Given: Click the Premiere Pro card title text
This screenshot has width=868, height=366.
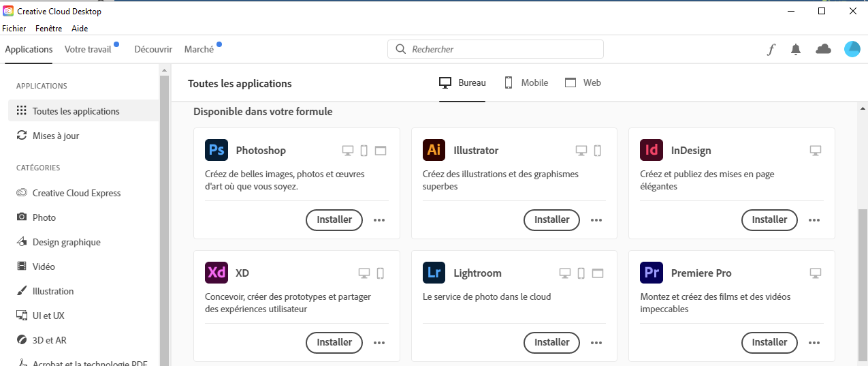Looking at the screenshot, I should (701, 273).
